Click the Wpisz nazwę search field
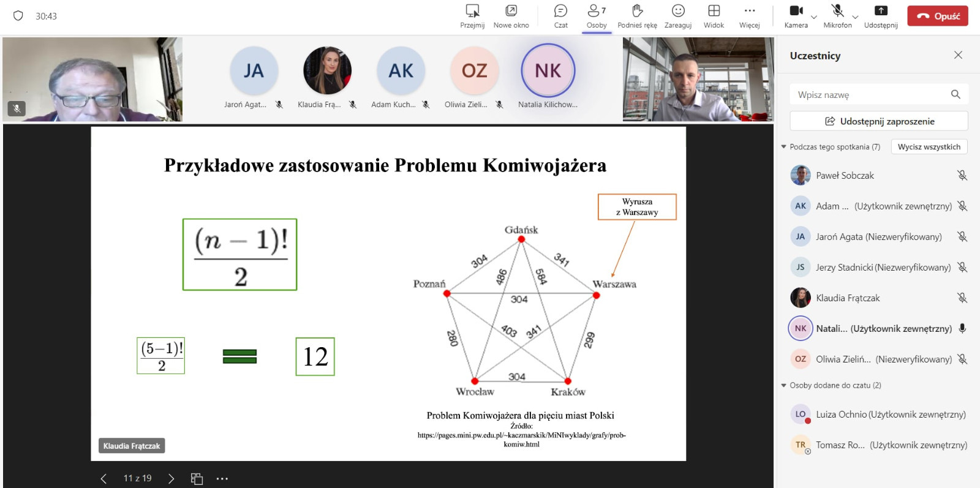Image resolution: width=980 pixels, height=488 pixels. pos(870,95)
